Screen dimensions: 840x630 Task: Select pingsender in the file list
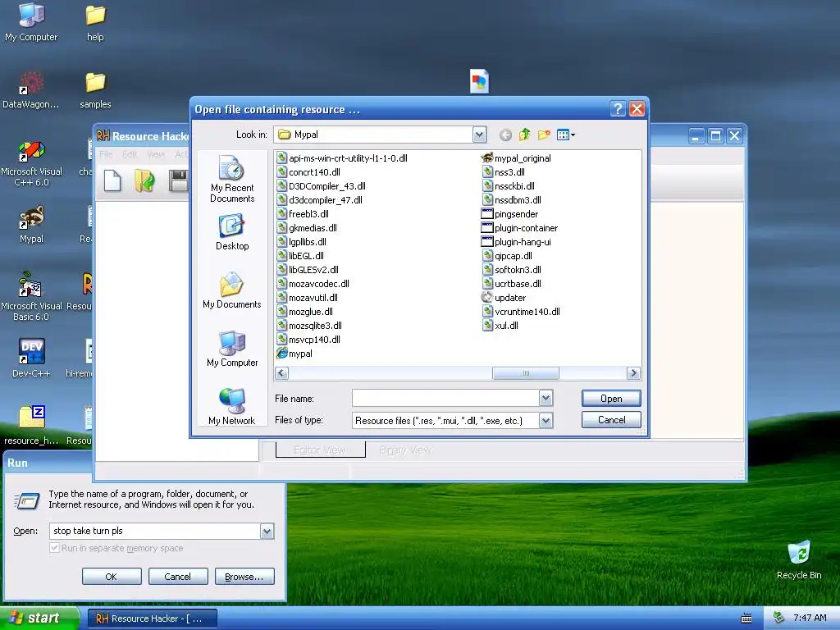tap(509, 214)
